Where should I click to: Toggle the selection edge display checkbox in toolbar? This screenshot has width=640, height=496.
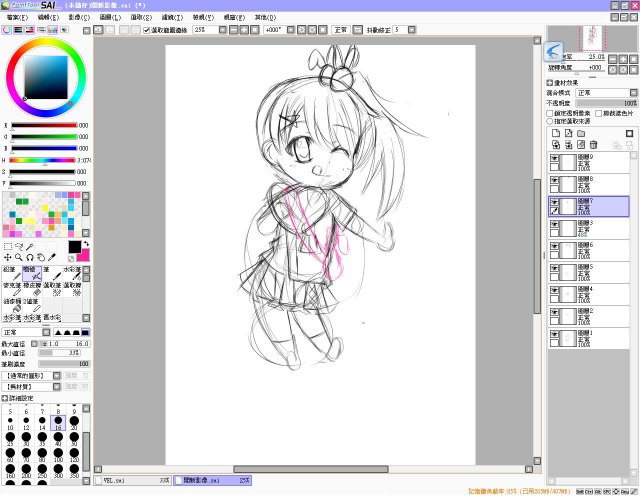[x=147, y=30]
